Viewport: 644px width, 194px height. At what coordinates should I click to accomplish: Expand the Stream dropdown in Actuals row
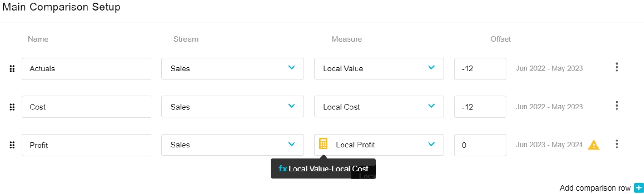click(291, 68)
